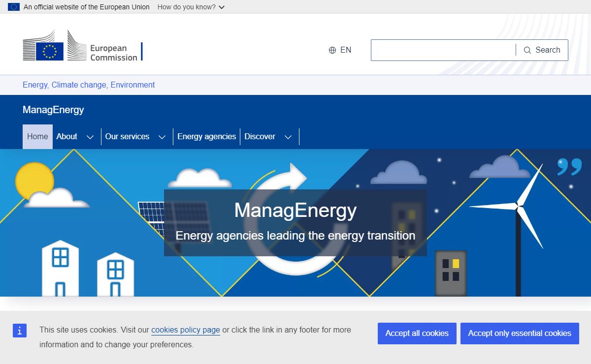Focus the search input field

pos(443,50)
